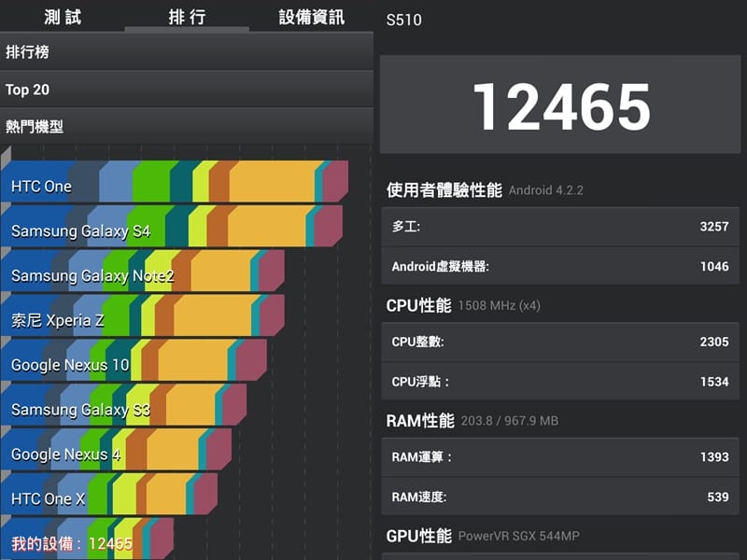
Task: Click the 203.8 / 967.9 MB label
Action: pyautogui.click(x=510, y=421)
